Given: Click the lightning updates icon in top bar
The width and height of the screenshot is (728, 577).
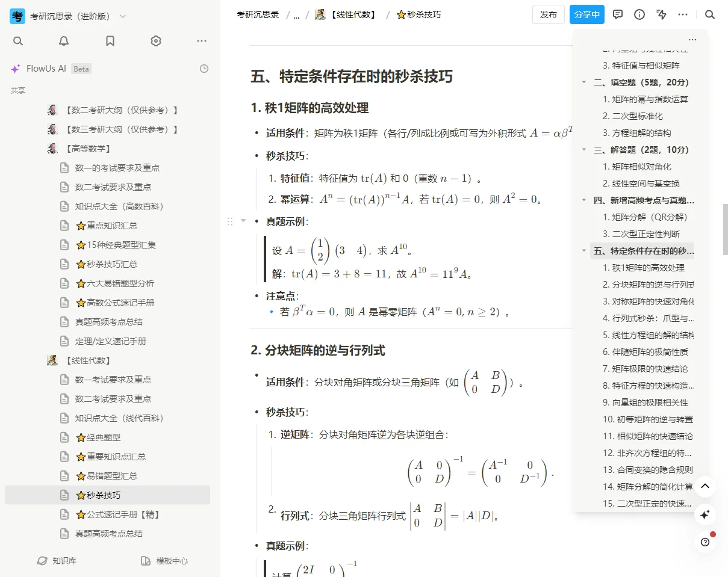Looking at the screenshot, I should (x=661, y=14).
